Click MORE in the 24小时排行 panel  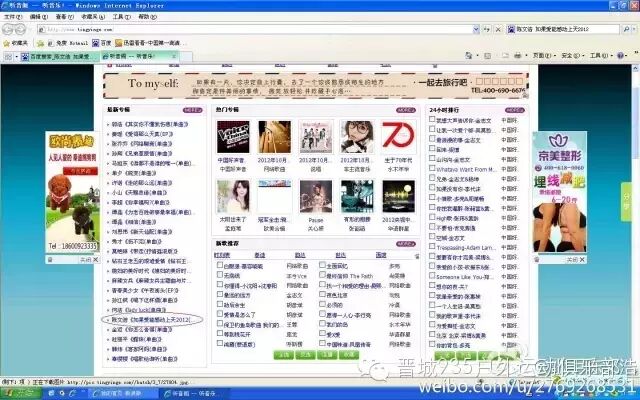coord(515,110)
